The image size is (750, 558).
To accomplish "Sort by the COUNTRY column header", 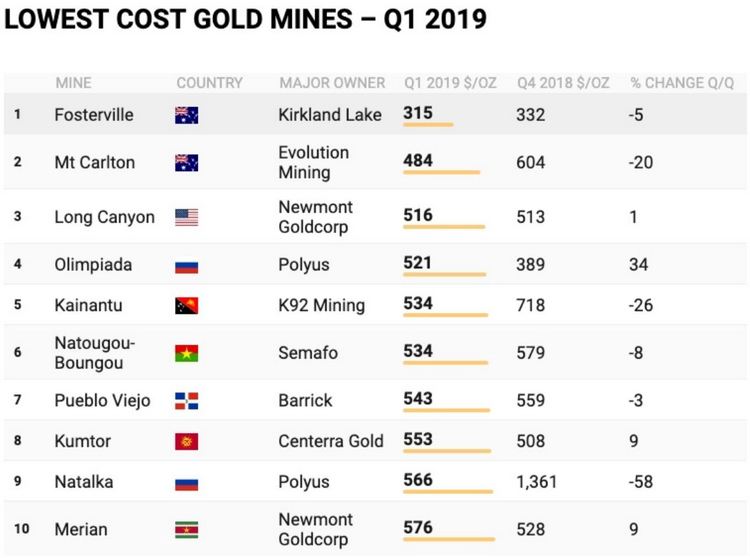I will point(210,83).
